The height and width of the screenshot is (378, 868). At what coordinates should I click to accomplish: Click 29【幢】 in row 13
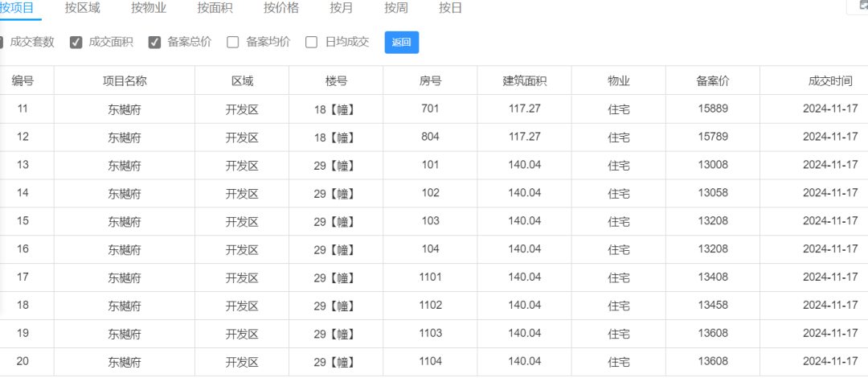pyautogui.click(x=334, y=166)
